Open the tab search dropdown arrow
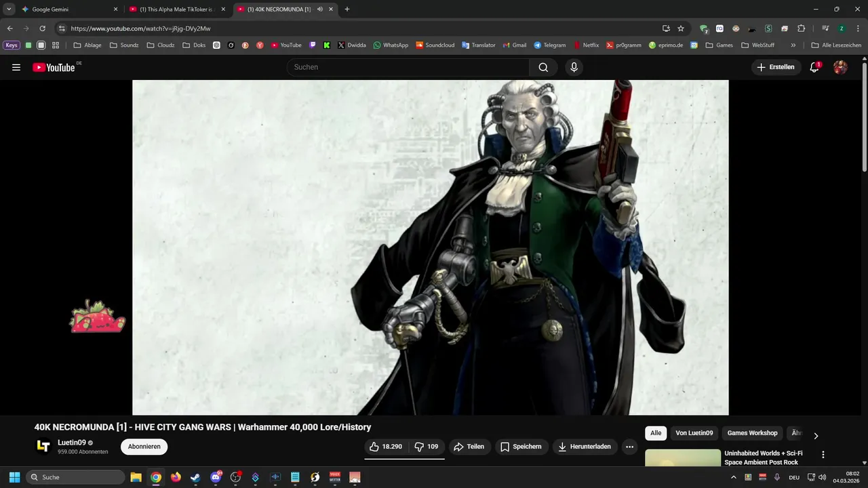 [x=9, y=9]
